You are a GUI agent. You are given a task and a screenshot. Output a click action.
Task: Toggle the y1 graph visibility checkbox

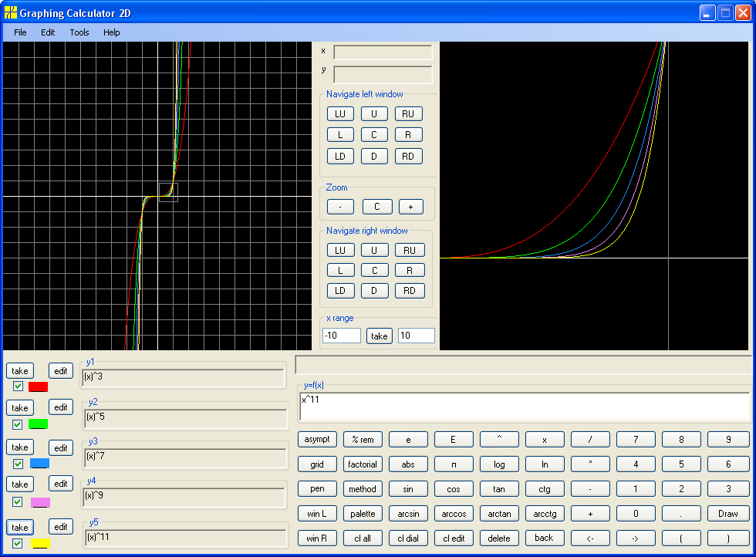[18, 387]
